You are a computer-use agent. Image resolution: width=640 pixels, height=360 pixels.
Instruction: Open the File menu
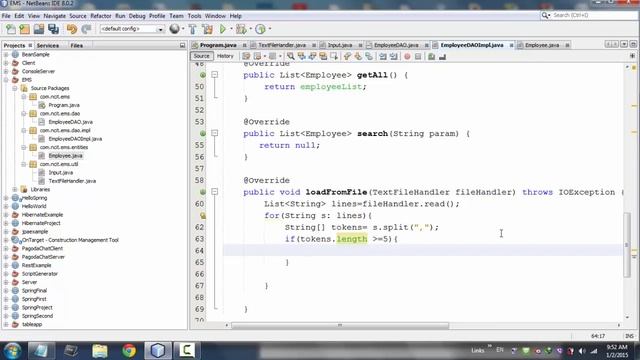point(6,16)
